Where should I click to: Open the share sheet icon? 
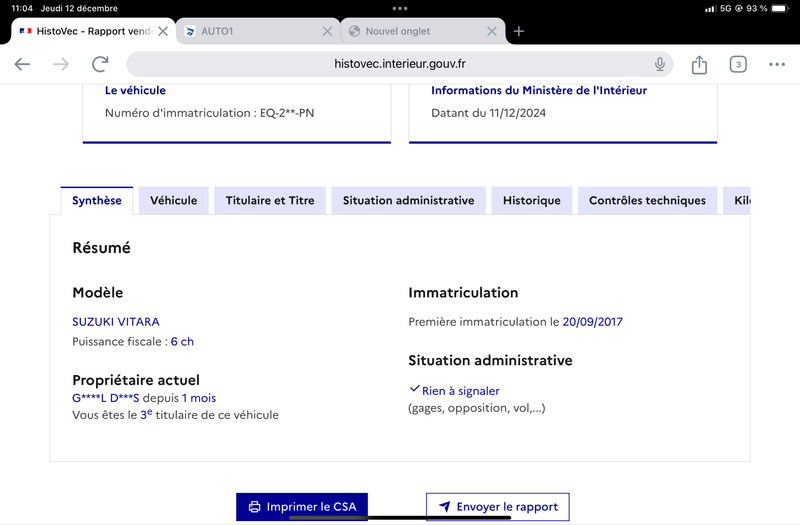pyautogui.click(x=699, y=64)
